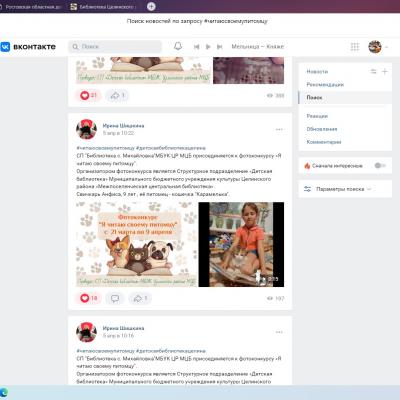Play the current music track
400x400 pixels.
208,47
